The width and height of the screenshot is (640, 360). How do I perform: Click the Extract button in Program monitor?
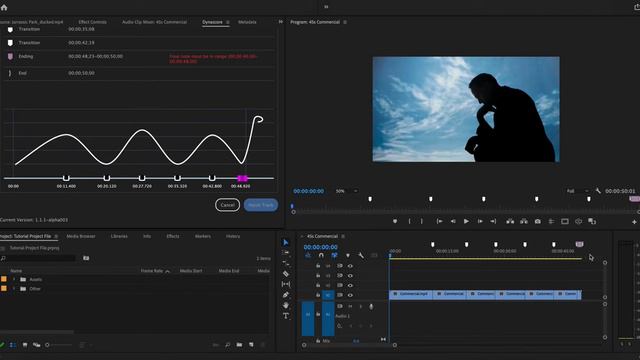click(x=524, y=221)
